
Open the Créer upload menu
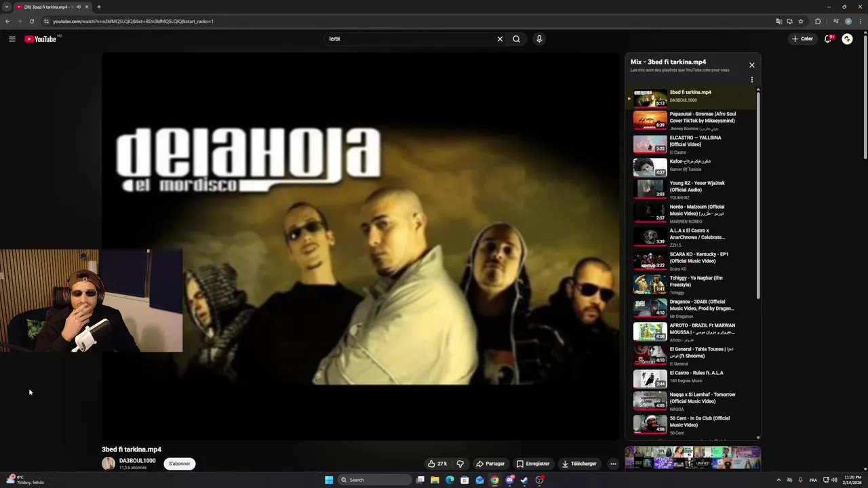tap(802, 39)
